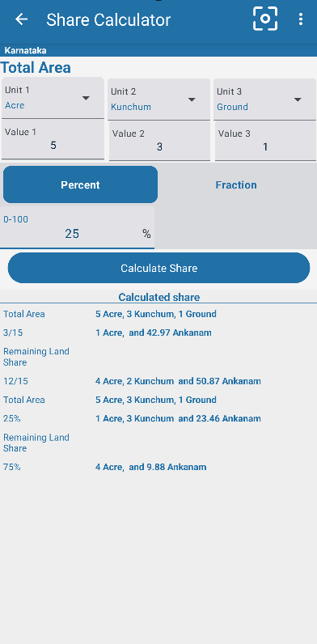Focus the 0-100 percent input field
The image size is (317, 644).
[77, 228]
